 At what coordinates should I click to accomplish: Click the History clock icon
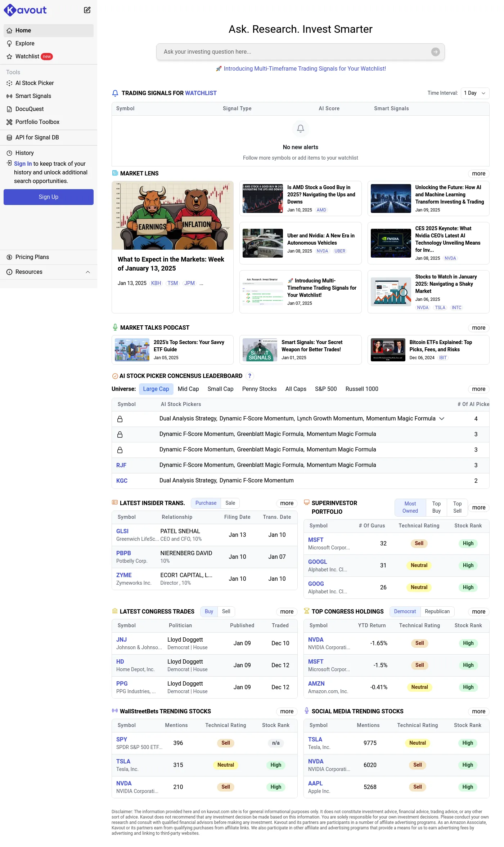click(x=9, y=153)
